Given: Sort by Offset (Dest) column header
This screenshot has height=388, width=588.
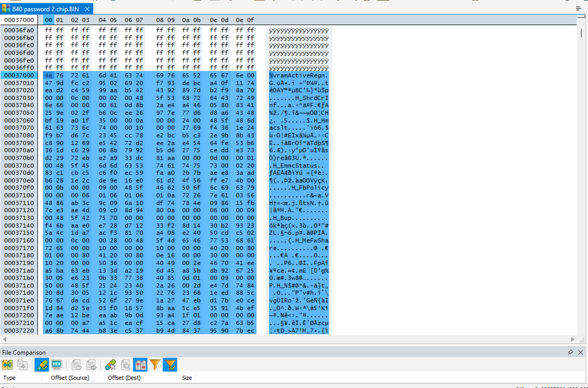Looking at the screenshot, I should click(124, 378).
